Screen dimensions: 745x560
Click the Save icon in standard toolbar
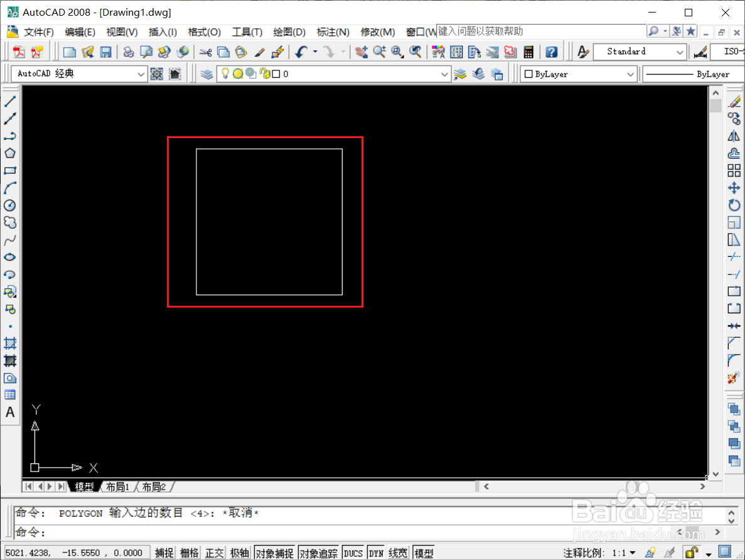[105, 52]
